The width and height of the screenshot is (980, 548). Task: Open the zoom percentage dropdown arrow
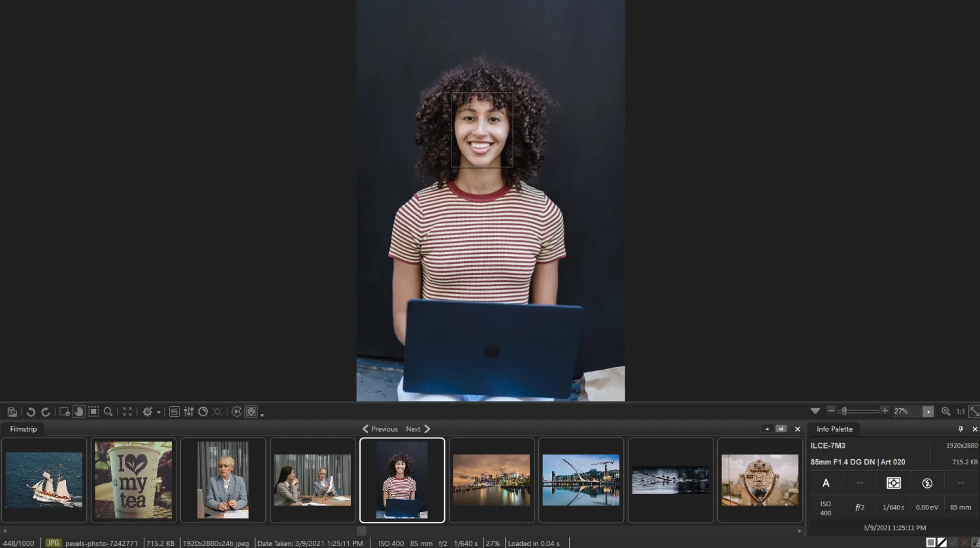928,411
